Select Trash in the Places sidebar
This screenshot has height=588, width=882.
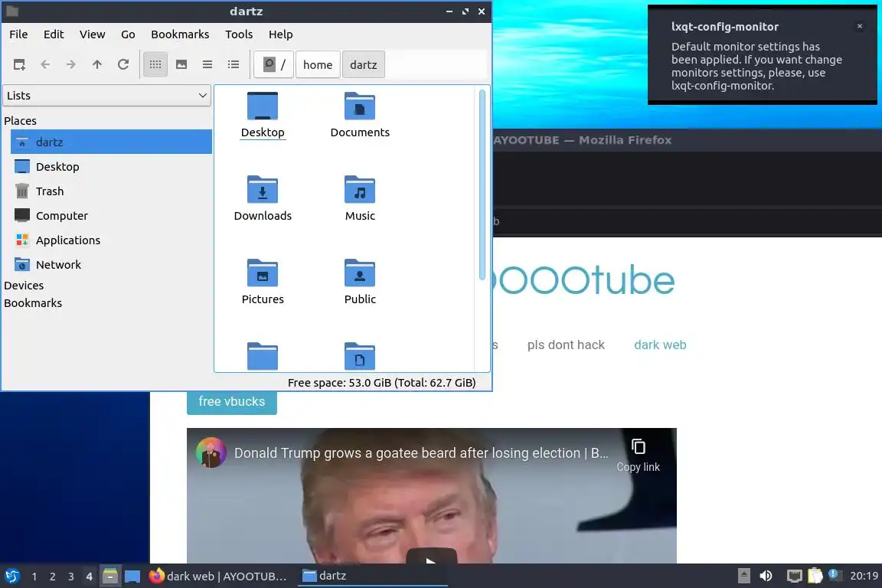[x=111, y=191]
